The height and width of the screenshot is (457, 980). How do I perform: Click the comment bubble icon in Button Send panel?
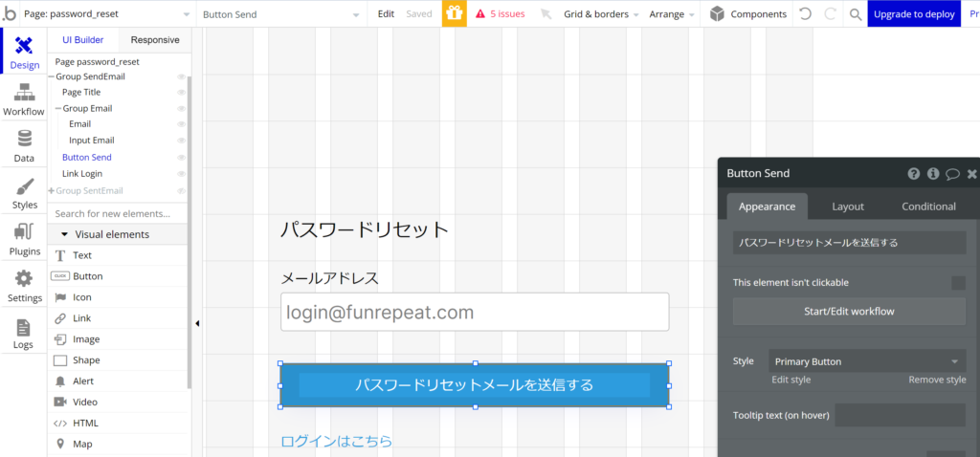(952, 174)
